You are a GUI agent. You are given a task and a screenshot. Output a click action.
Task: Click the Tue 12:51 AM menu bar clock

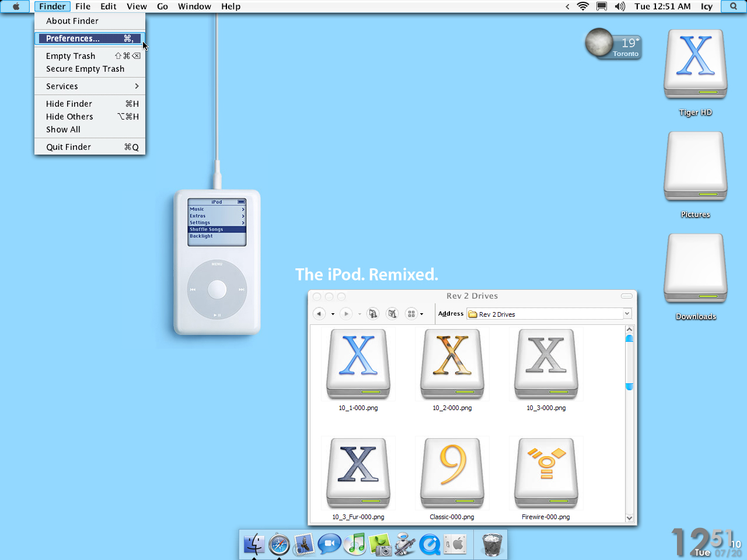tap(662, 6)
